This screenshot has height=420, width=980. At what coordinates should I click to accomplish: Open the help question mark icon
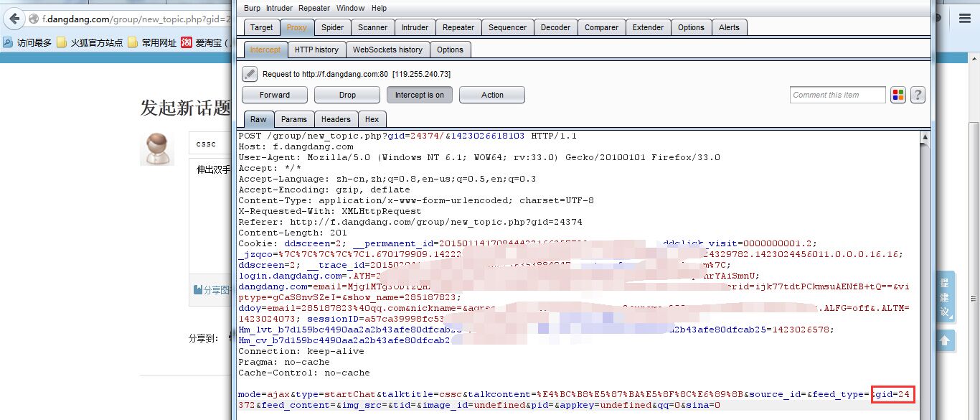(918, 95)
